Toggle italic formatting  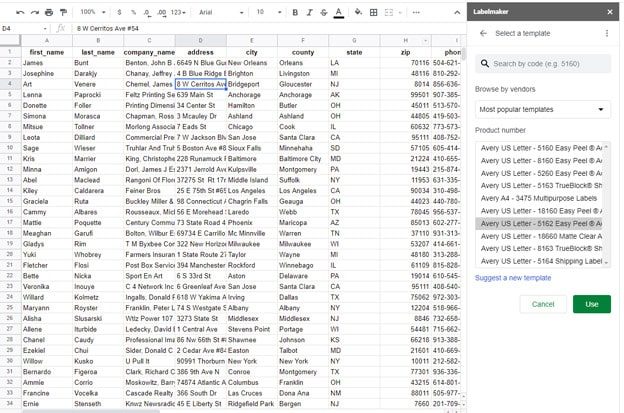pyautogui.click(x=309, y=12)
